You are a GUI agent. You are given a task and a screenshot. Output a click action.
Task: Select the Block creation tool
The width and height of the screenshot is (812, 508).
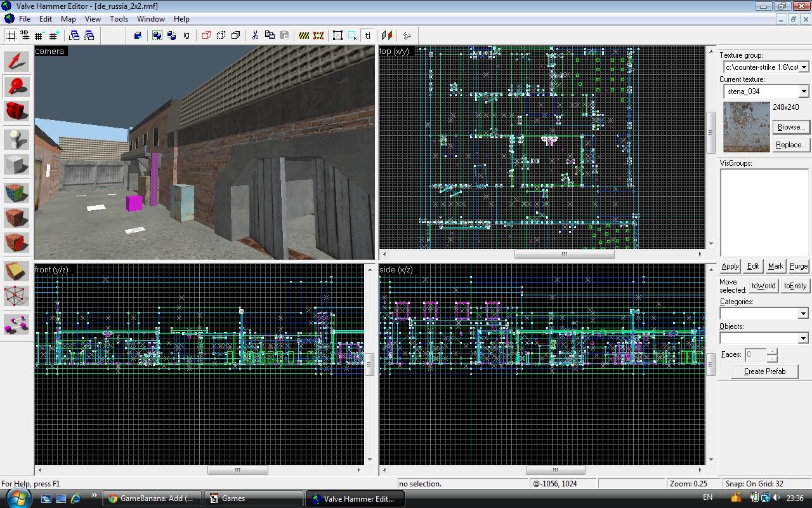pyautogui.click(x=16, y=164)
